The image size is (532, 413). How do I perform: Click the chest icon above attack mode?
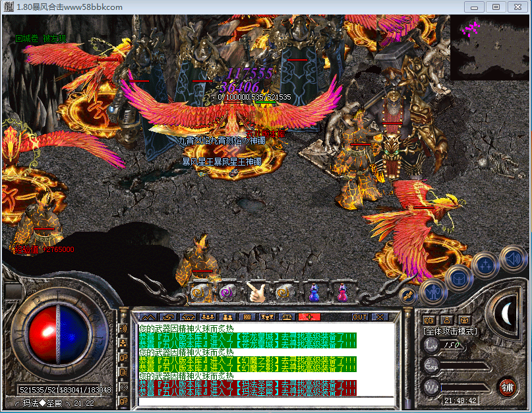[x=465, y=320]
